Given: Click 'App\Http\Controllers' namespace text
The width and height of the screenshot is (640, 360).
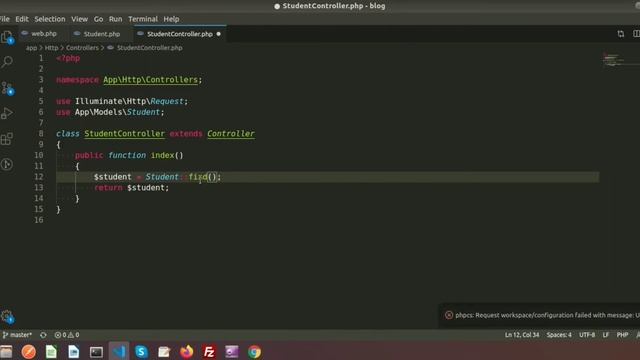Looking at the screenshot, I should (x=150, y=80).
